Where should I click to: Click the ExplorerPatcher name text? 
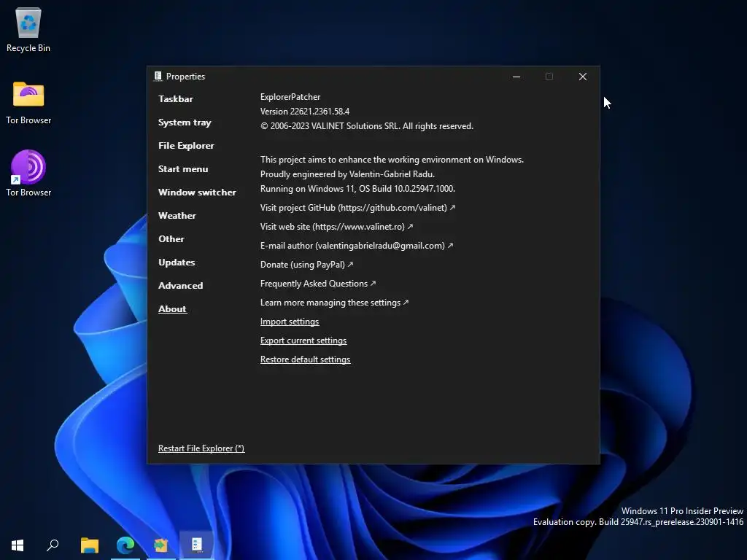click(290, 97)
